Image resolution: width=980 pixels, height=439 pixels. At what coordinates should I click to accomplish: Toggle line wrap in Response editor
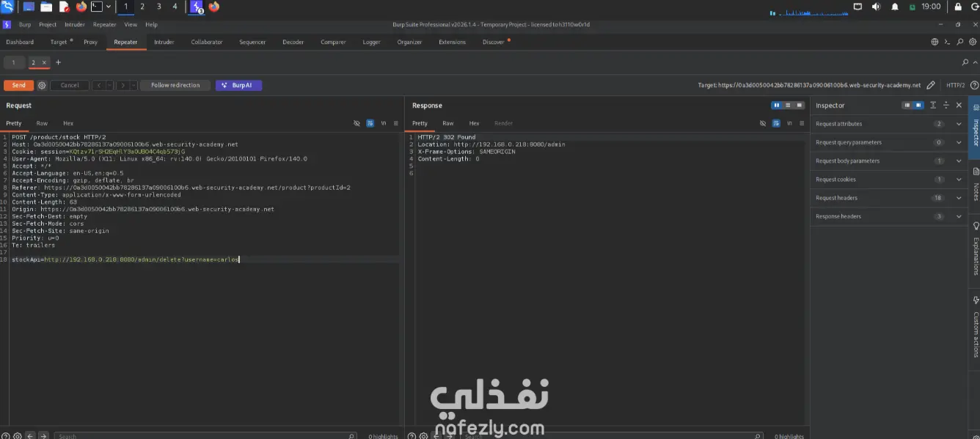click(x=776, y=123)
